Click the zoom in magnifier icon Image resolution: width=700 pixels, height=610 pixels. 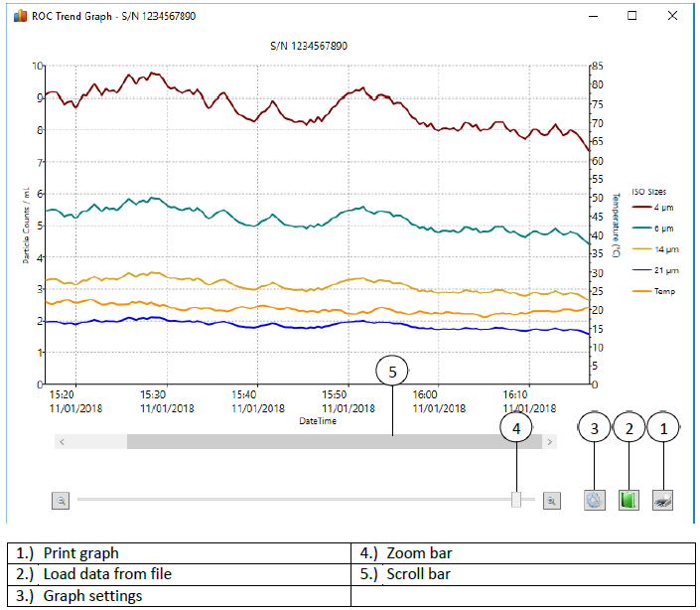tap(552, 501)
